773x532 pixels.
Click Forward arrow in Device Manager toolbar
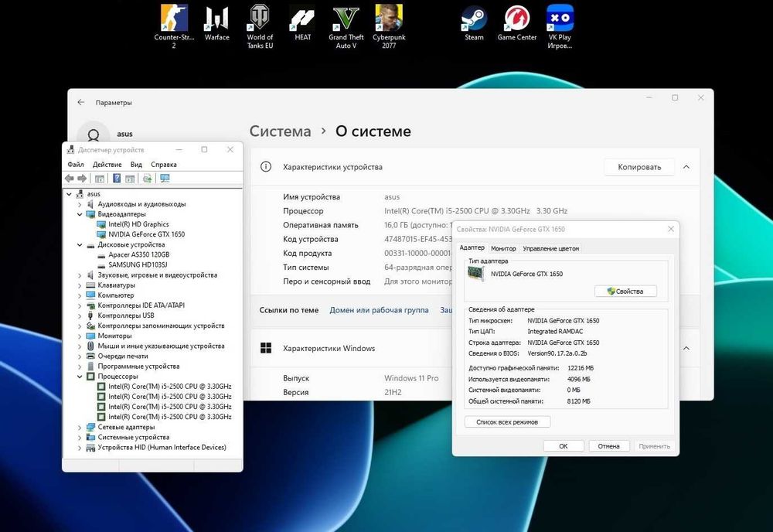[x=82, y=179]
